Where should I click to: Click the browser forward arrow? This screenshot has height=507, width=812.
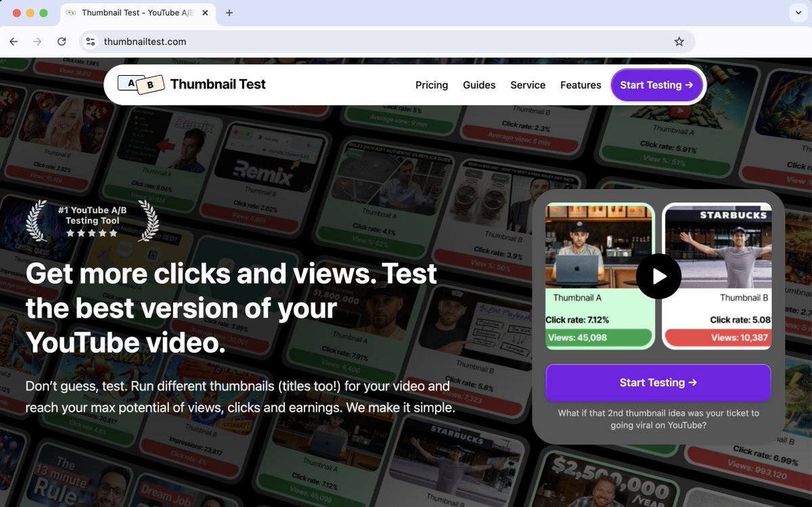pyautogui.click(x=37, y=41)
